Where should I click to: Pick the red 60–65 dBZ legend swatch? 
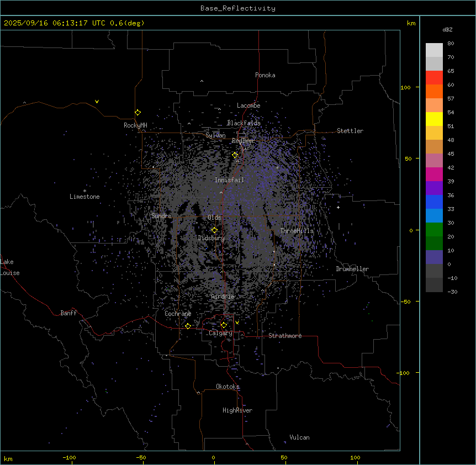click(x=434, y=77)
